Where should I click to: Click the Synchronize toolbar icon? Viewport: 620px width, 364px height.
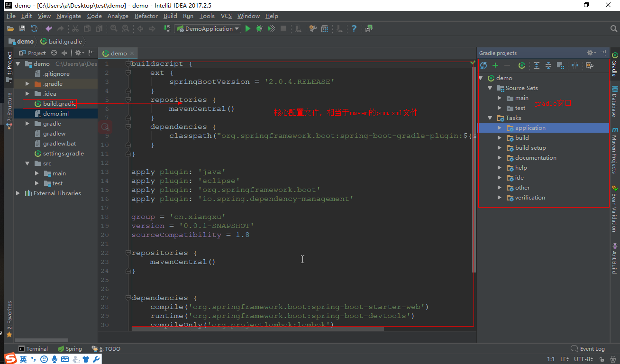pyautogui.click(x=34, y=29)
